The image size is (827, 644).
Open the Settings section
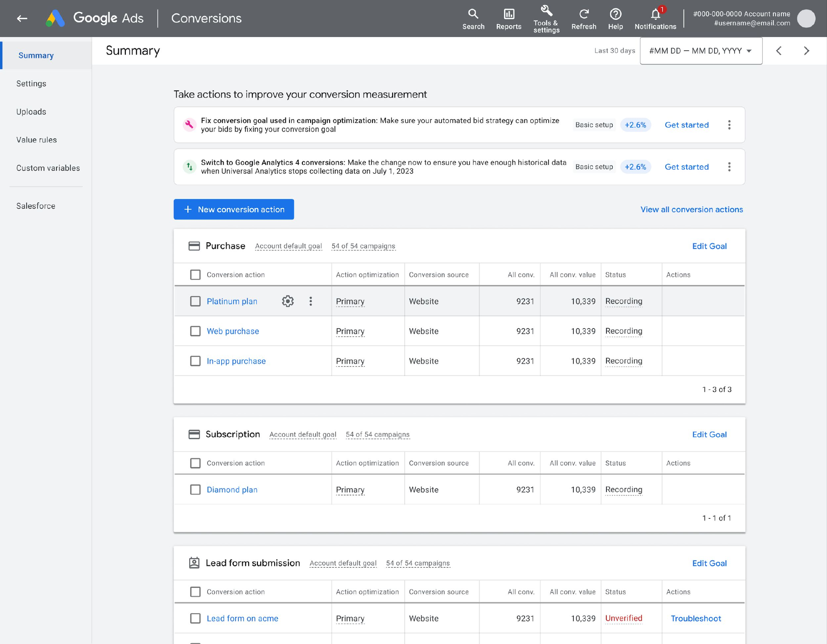pos(31,84)
